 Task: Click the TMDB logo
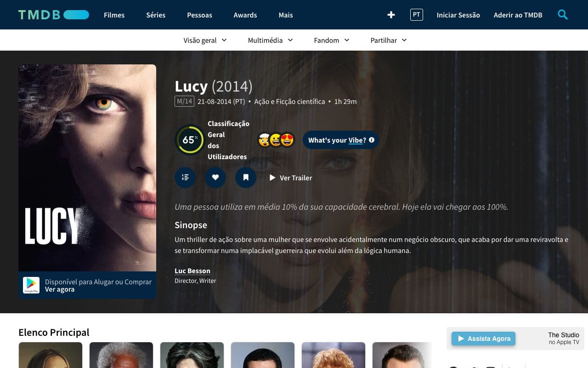[54, 15]
